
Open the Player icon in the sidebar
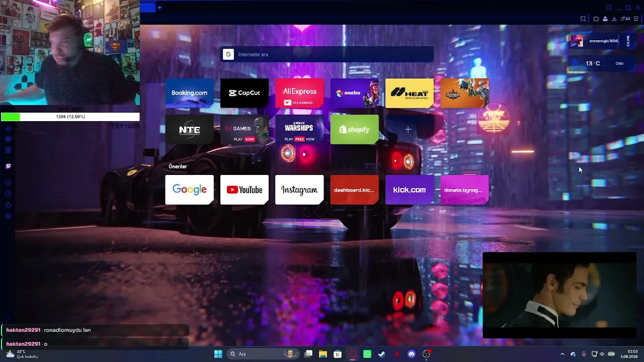pyautogui.click(x=8, y=183)
